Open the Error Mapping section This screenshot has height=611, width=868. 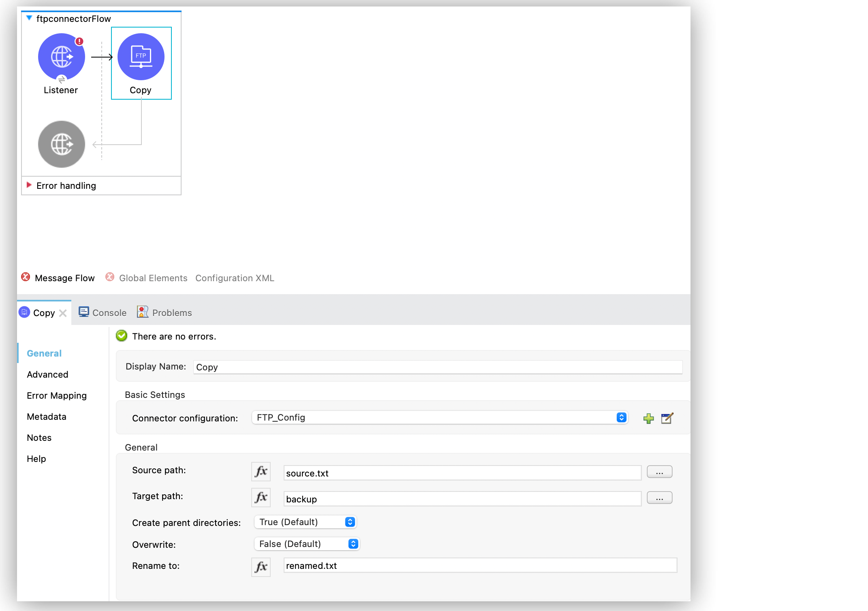tap(57, 395)
